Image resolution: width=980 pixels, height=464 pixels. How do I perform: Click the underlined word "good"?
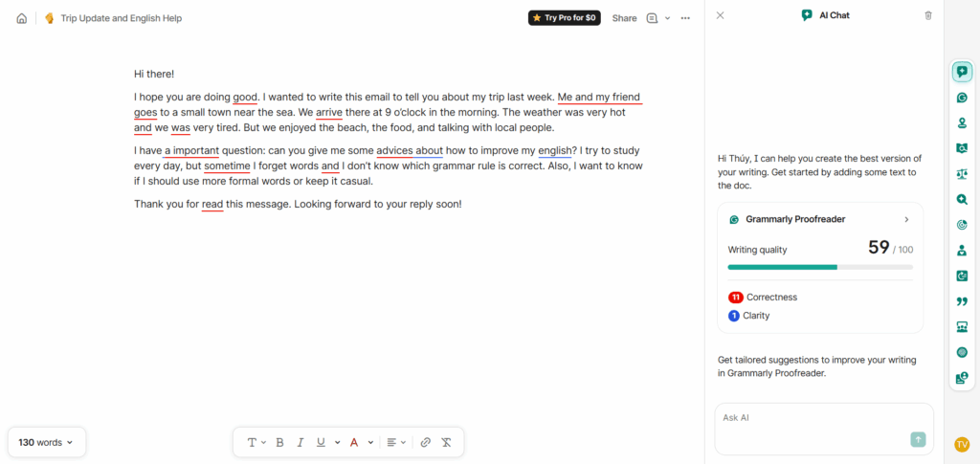coord(245,98)
